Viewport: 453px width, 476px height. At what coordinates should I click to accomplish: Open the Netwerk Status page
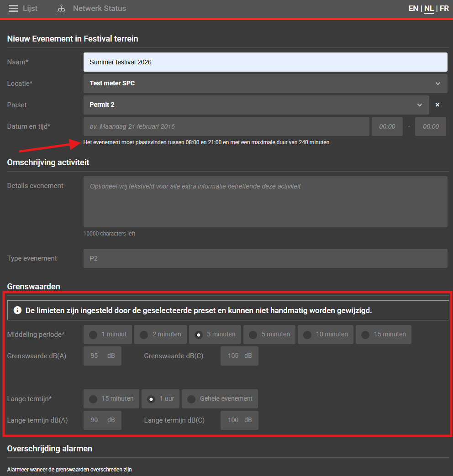[99, 8]
